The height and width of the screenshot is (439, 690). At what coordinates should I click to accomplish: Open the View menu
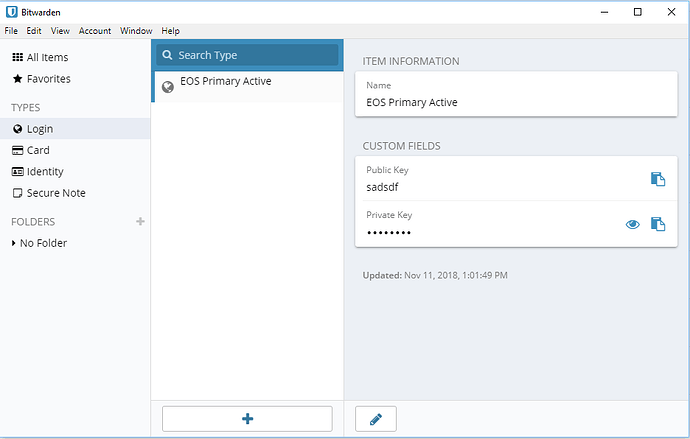pyautogui.click(x=60, y=31)
